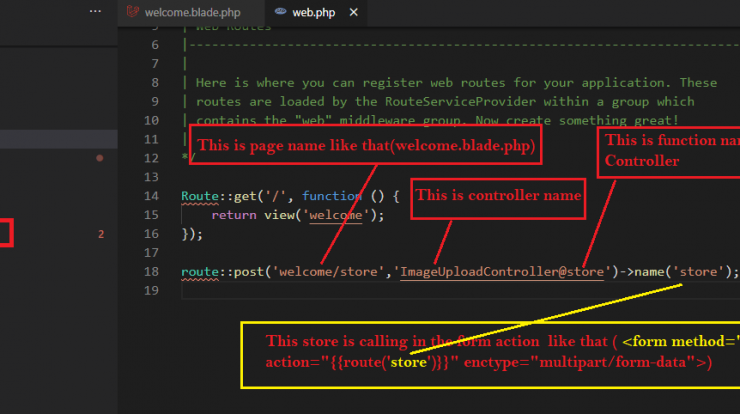Click the error count badge '2' in sidebar
Viewport: 740px width, 414px height.
point(101,234)
